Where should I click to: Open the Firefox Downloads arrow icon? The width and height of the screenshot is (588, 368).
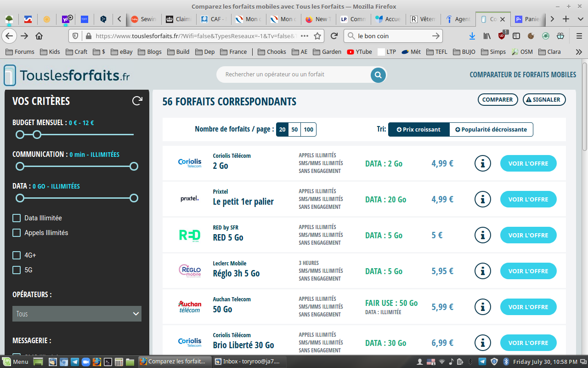coord(472,36)
